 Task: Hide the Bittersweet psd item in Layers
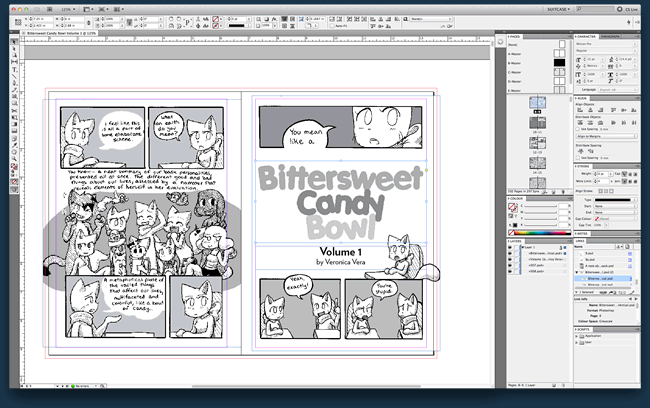510,253
